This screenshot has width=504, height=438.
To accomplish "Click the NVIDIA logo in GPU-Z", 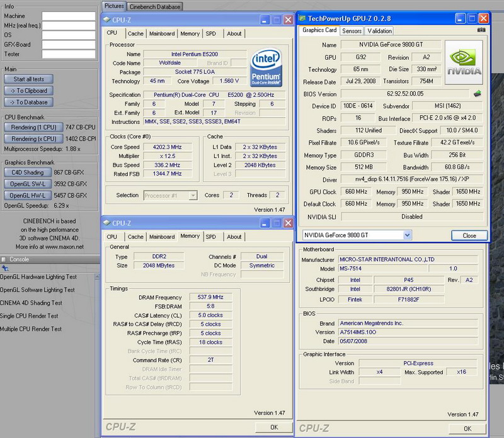I will tap(464, 63).
